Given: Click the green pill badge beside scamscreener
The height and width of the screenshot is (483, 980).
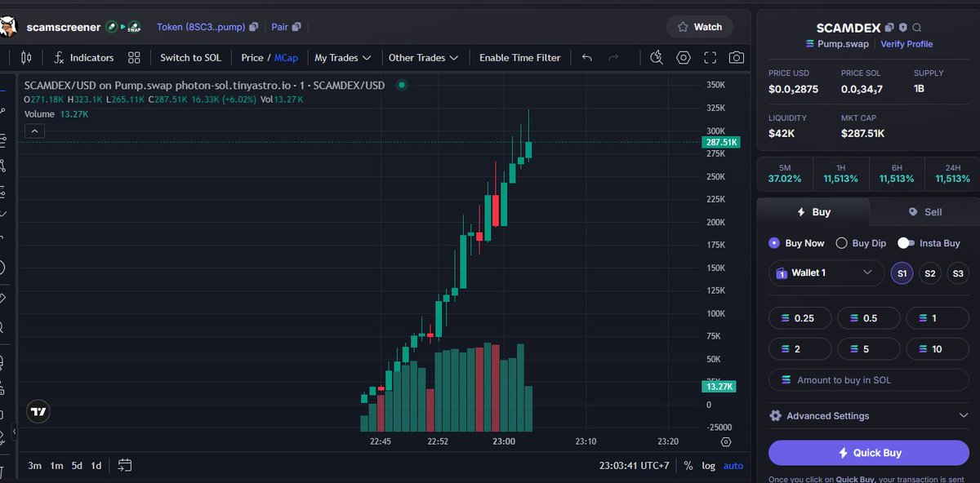Looking at the screenshot, I should coord(111,27).
